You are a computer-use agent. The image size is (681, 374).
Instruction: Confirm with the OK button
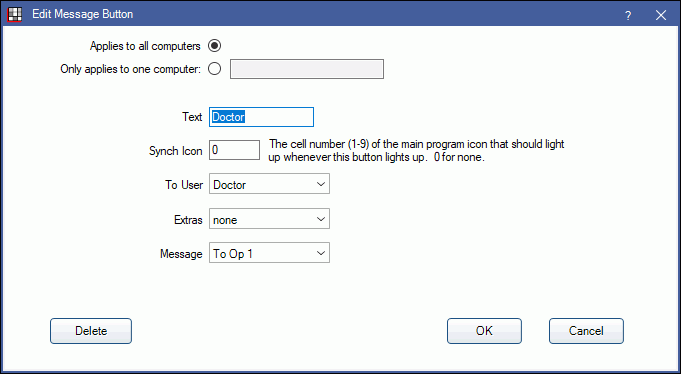pyautogui.click(x=484, y=331)
